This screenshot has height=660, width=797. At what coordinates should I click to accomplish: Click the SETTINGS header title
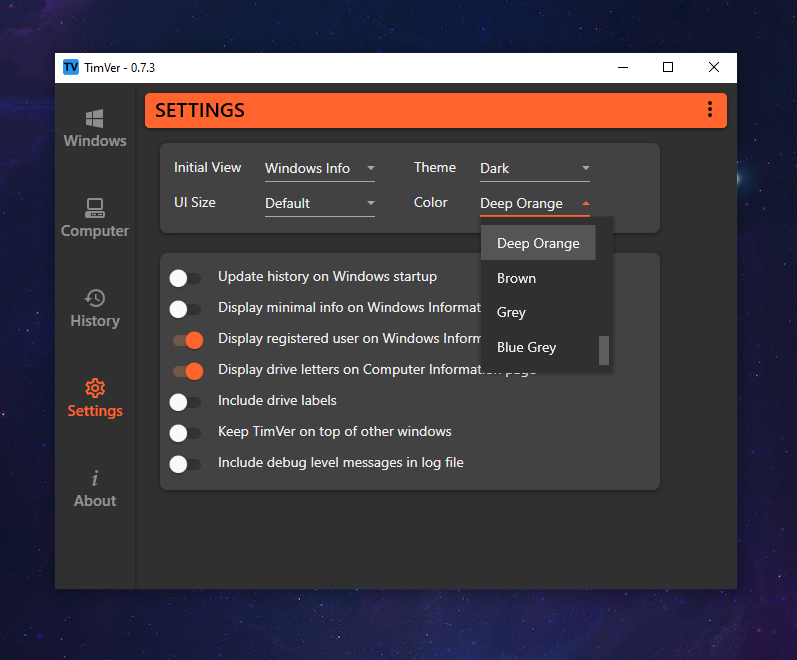pyautogui.click(x=200, y=110)
